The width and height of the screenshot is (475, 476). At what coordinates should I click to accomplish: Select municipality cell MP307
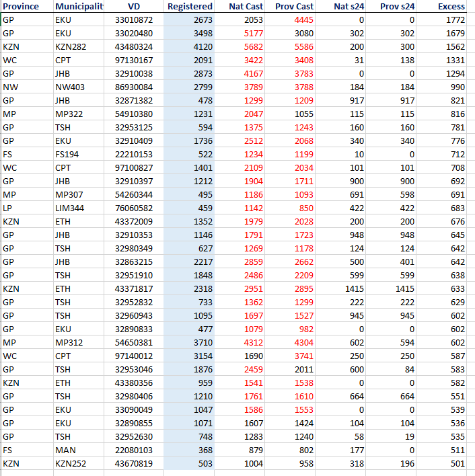point(69,194)
